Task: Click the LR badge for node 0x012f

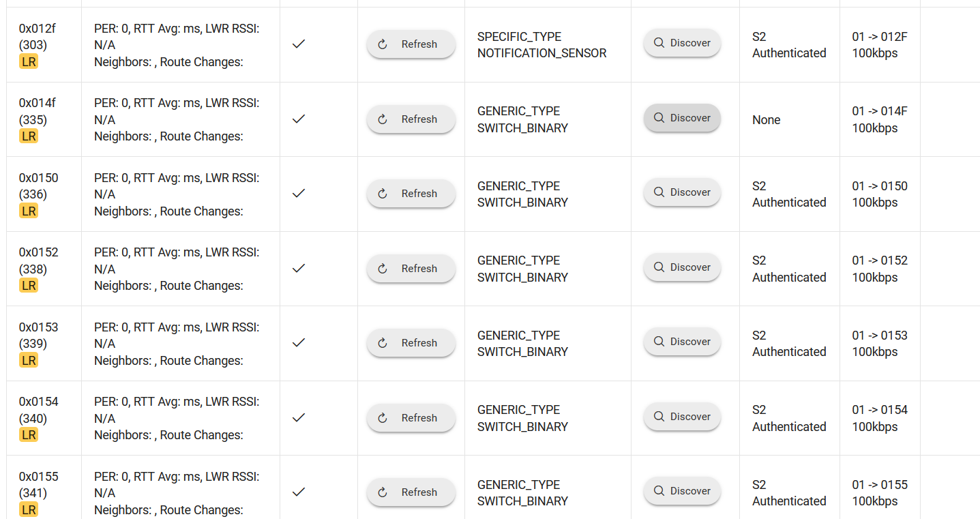Action: [29, 61]
